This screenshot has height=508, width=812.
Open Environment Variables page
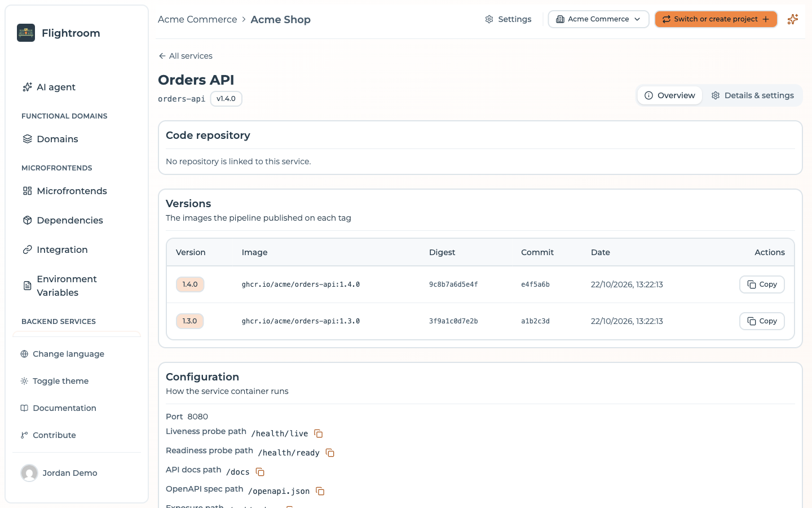(60, 286)
